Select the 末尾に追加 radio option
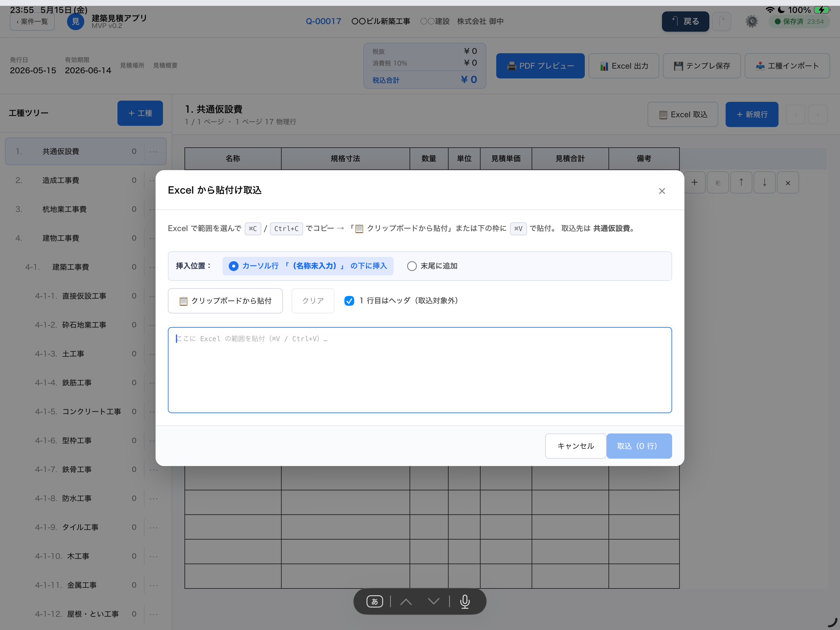The height and width of the screenshot is (630, 840). 432,265
